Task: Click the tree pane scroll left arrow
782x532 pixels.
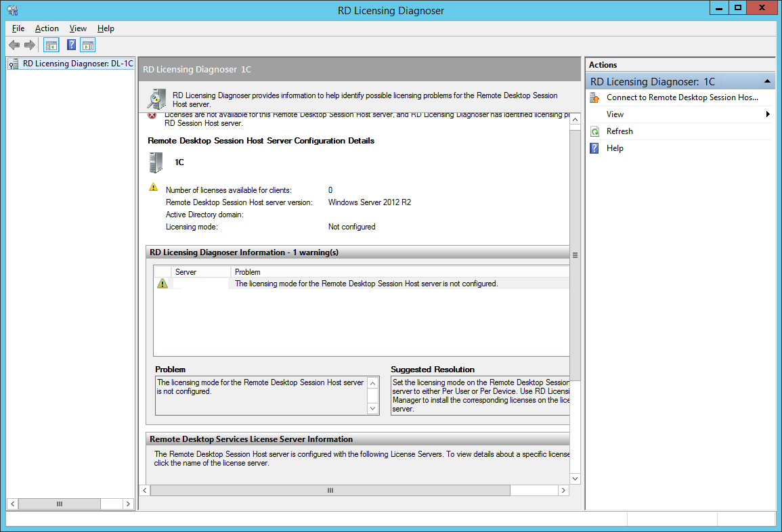Action: 12,504
